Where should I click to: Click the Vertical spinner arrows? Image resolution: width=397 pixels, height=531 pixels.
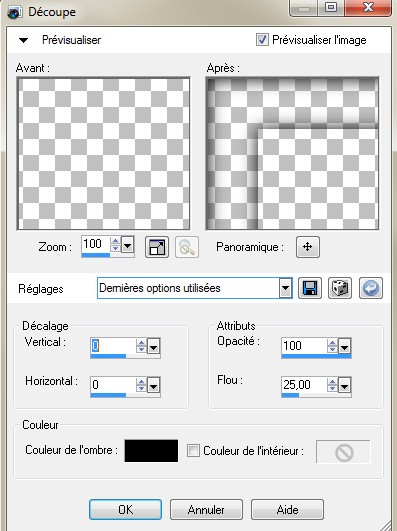pyautogui.click(x=141, y=346)
